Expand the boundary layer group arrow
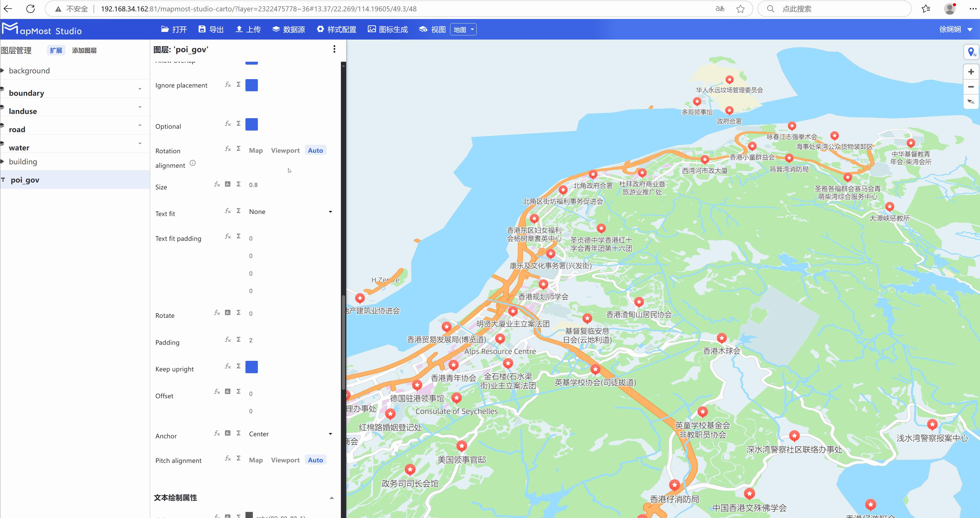 (x=140, y=89)
